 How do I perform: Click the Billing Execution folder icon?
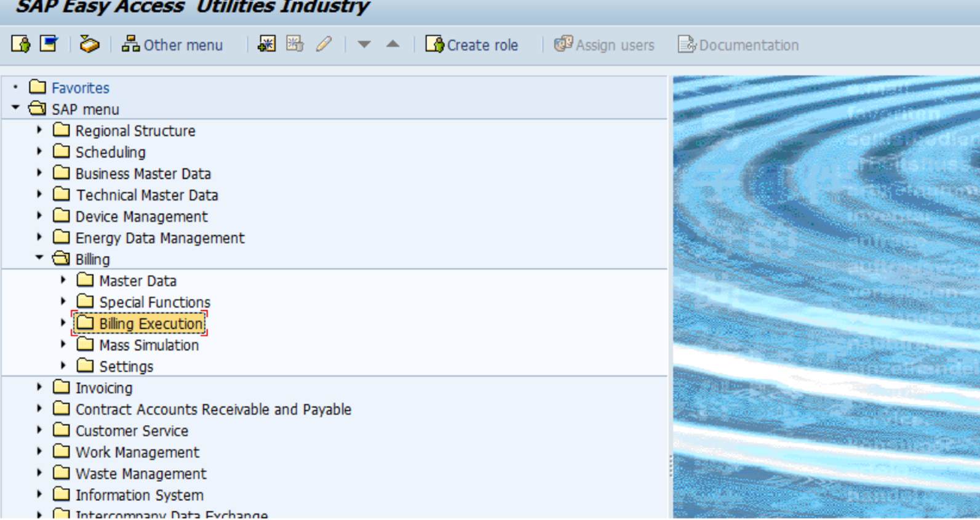[x=85, y=322]
